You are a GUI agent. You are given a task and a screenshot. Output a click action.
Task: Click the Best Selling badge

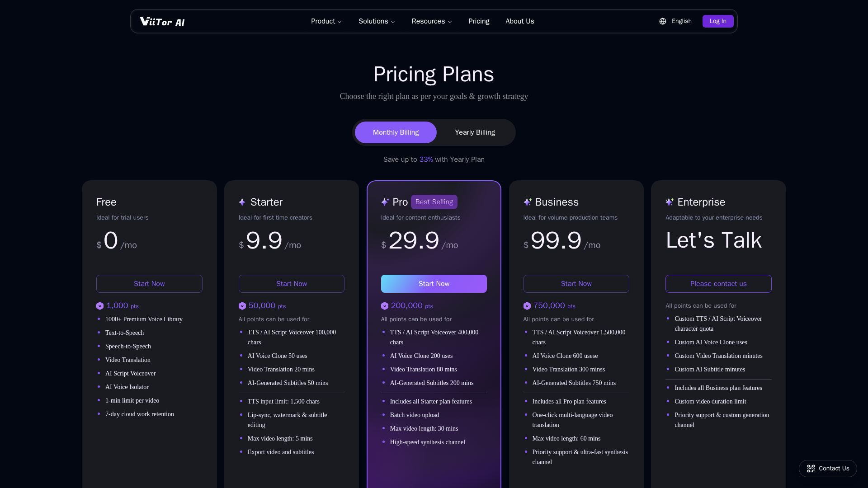click(x=434, y=202)
